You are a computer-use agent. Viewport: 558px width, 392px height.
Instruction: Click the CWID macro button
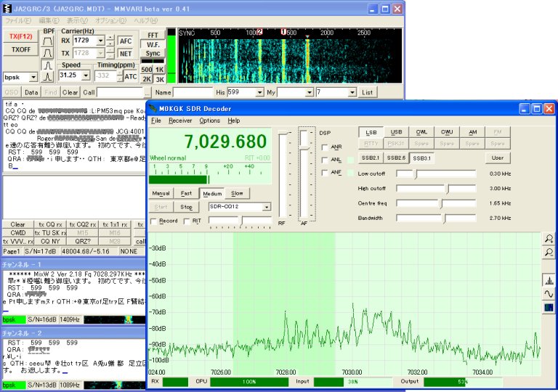(17, 232)
